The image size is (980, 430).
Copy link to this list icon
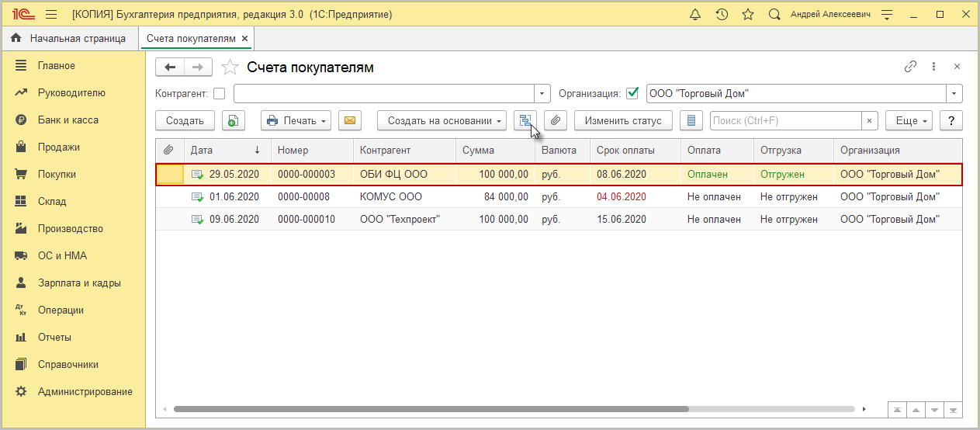(x=911, y=67)
